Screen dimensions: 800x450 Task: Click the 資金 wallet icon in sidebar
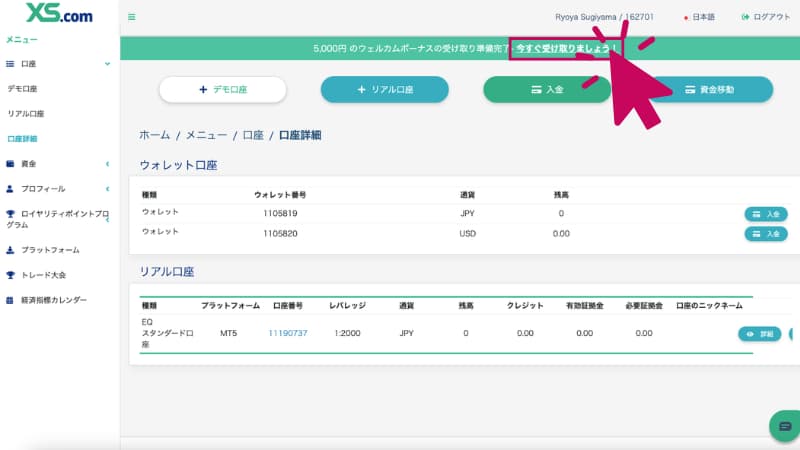click(x=10, y=164)
